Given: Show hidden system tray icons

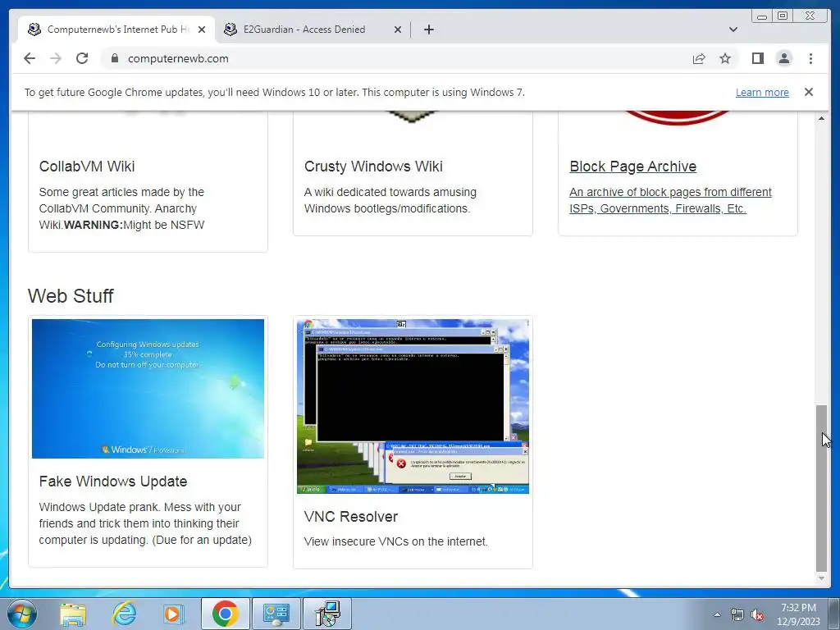Looking at the screenshot, I should 717,615.
